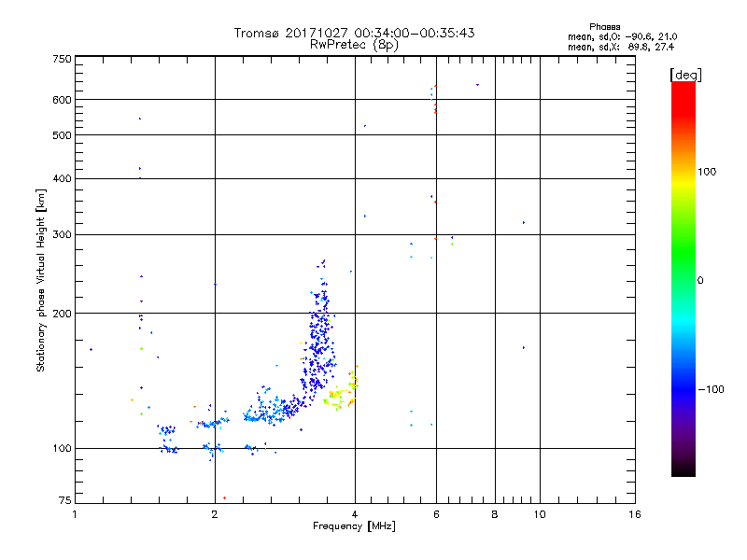Click the colorbar tick label '0'
Screen dimensions: 747x560
point(700,281)
